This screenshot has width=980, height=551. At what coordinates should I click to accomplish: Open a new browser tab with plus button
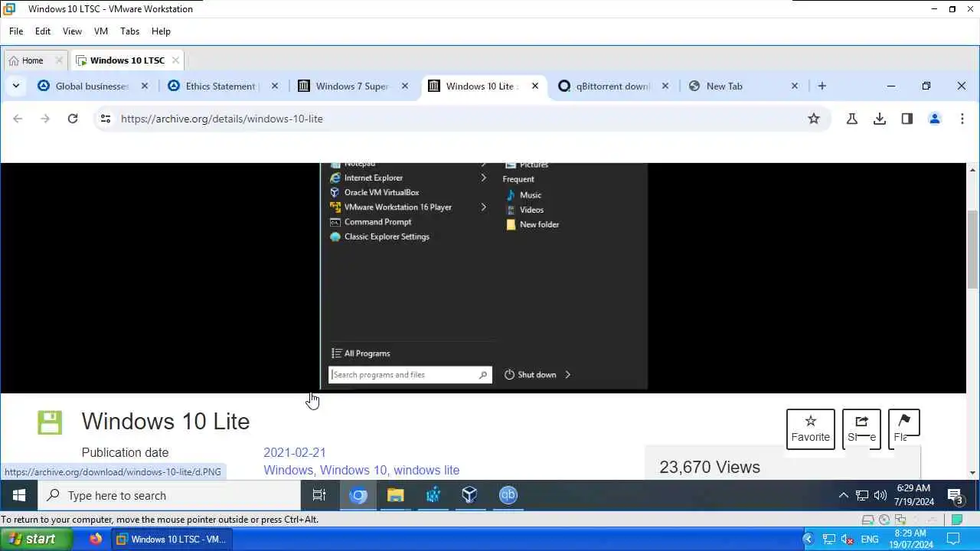(x=822, y=86)
